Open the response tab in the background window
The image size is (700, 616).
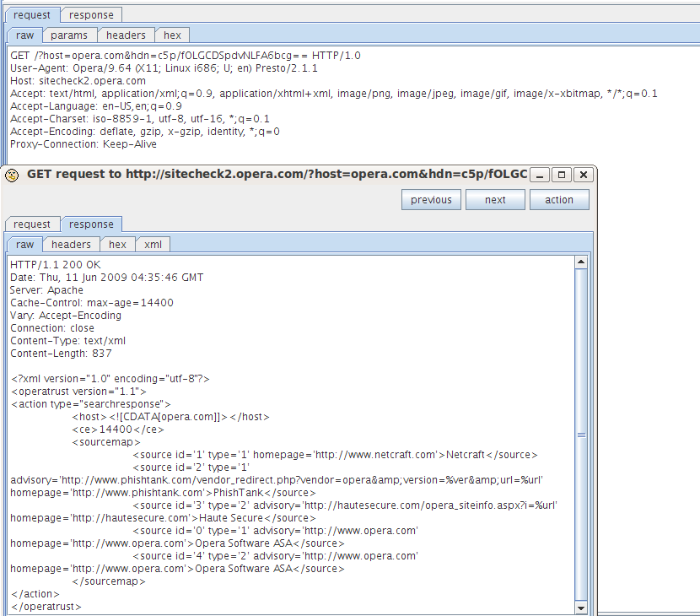tap(91, 14)
